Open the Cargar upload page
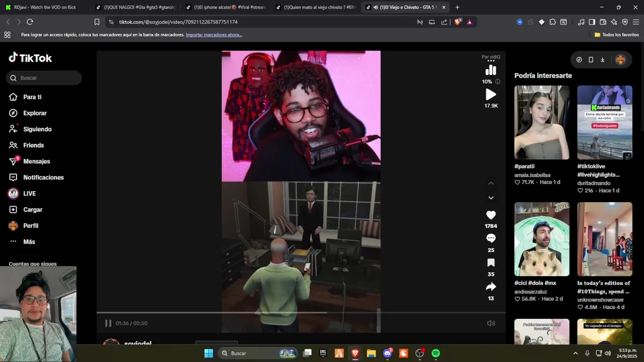The height and width of the screenshot is (362, 644). click(33, 210)
